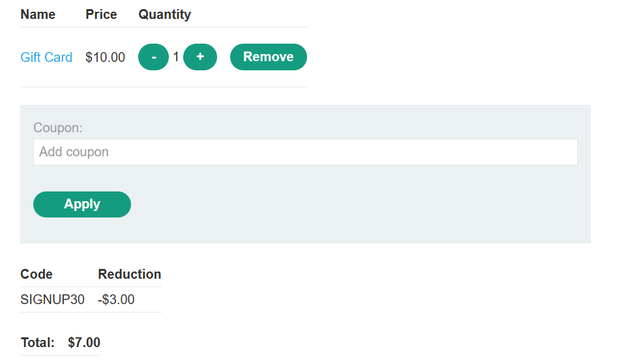Click the Code column header
The image size is (635, 364).
click(37, 274)
